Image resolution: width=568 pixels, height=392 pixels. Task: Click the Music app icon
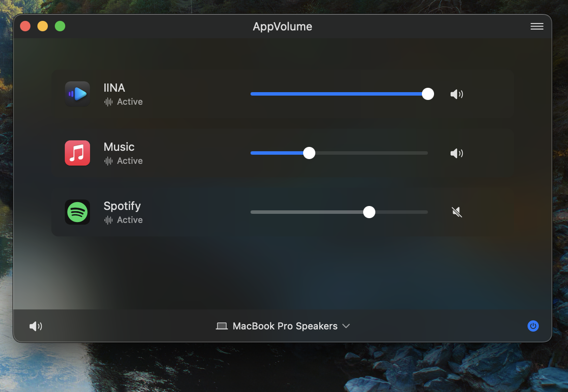pos(77,153)
